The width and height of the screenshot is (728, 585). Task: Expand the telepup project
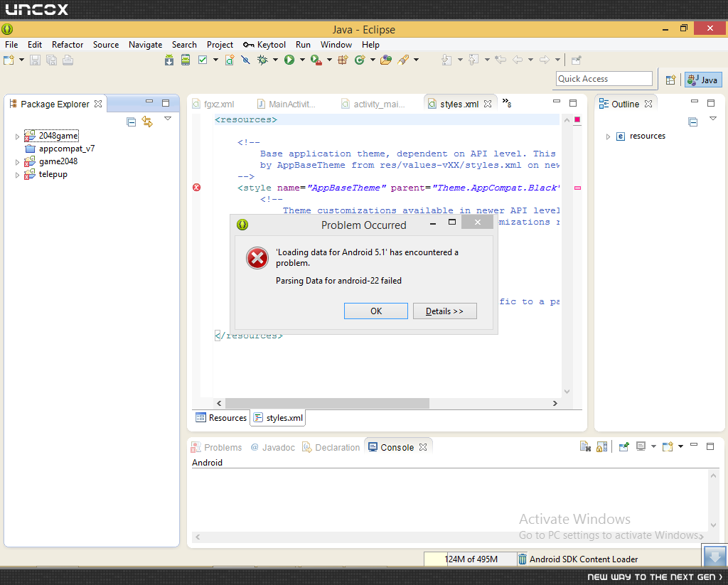pyautogui.click(x=17, y=175)
